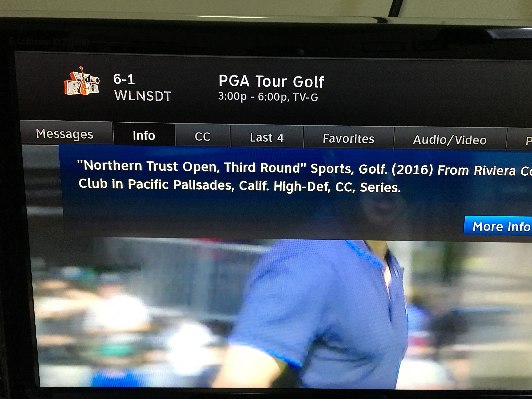Open the Audio/Video tab
Image resolution: width=532 pixels, height=399 pixels.
coord(450,139)
